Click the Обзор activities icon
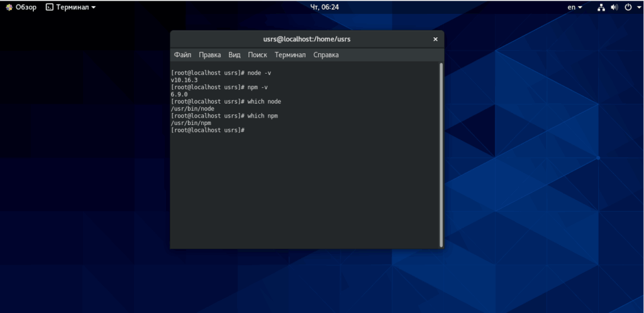 click(x=9, y=7)
